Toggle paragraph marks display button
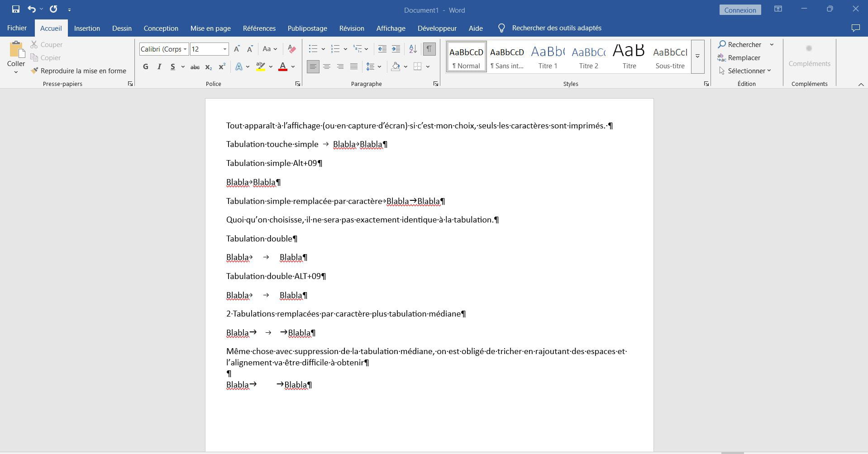 click(x=429, y=49)
